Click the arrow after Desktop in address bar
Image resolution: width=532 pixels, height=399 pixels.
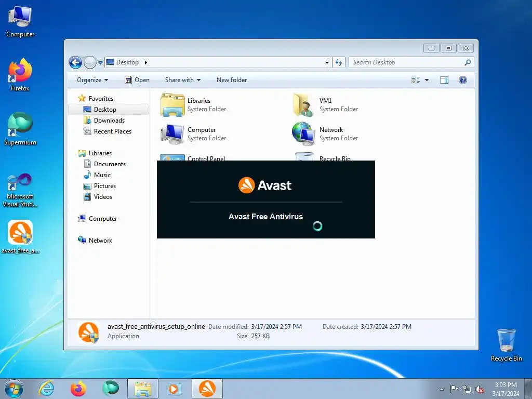tap(146, 62)
